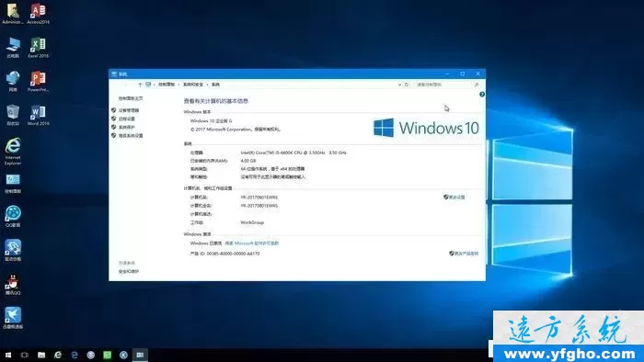Image resolution: width=644 pixels, height=362 pixels.
Task: Open the Administrator folder on the desktop
Action: tap(13, 14)
